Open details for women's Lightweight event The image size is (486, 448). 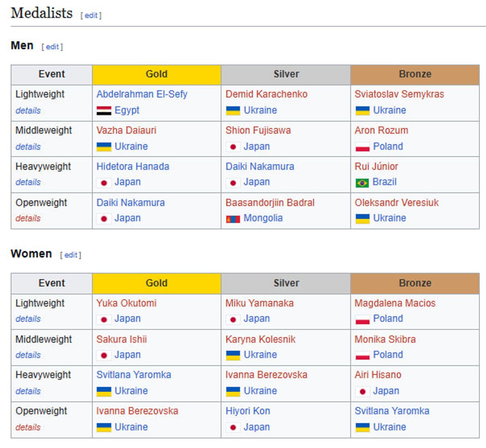(28, 319)
